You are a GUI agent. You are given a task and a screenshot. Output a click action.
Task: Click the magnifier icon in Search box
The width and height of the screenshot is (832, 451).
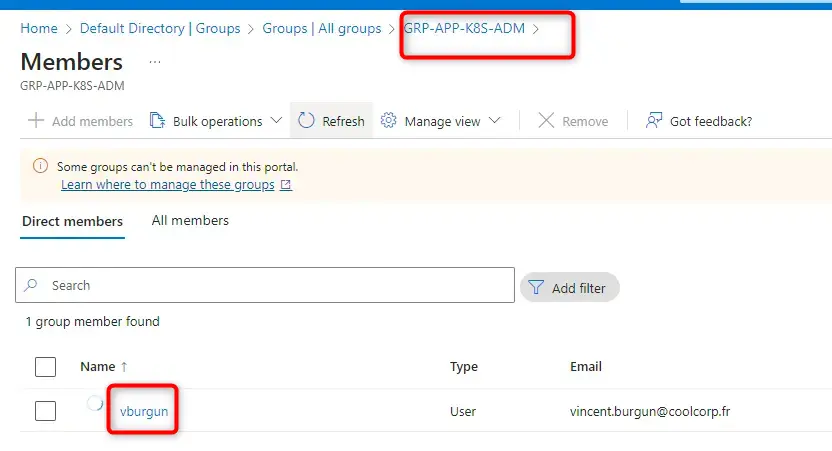(31, 285)
